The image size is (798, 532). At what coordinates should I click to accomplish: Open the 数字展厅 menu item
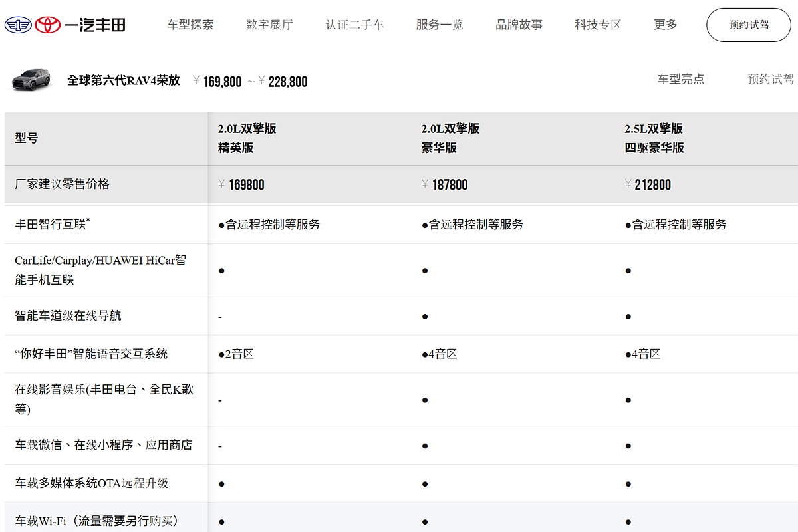pos(269,25)
